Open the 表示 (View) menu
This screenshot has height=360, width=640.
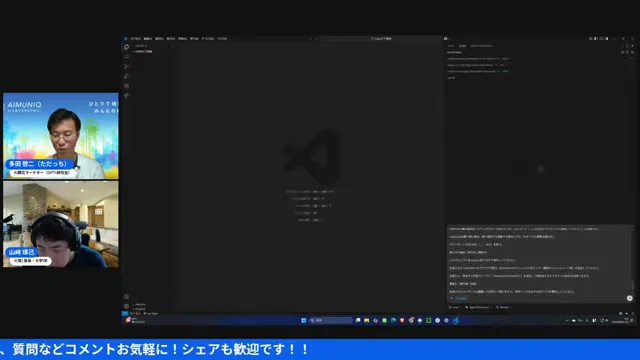[x=171, y=38]
